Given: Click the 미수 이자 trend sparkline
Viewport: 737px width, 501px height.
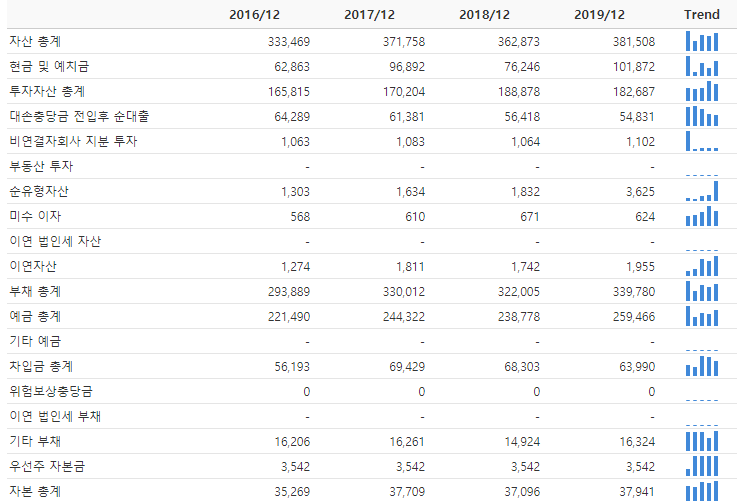Looking at the screenshot, I should (702, 216).
